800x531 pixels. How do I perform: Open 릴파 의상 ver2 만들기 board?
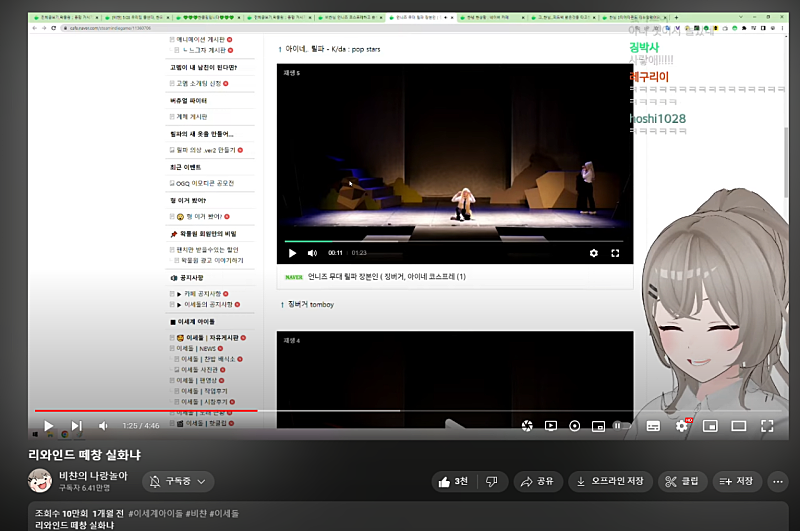(206, 150)
